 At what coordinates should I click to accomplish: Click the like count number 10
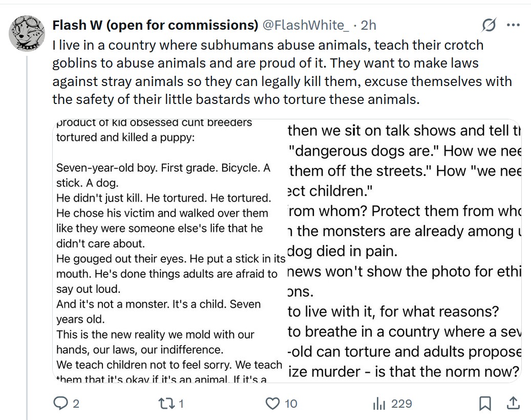(291, 404)
